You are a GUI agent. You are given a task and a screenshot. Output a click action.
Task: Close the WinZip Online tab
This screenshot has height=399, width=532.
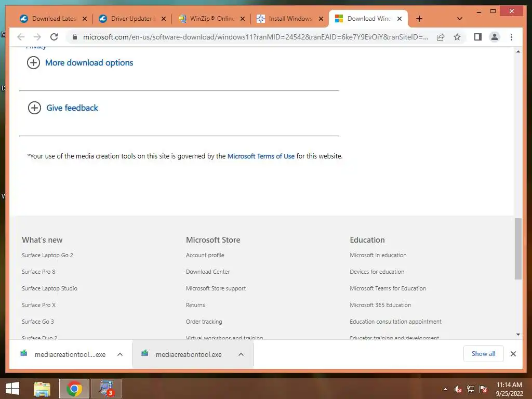(243, 19)
